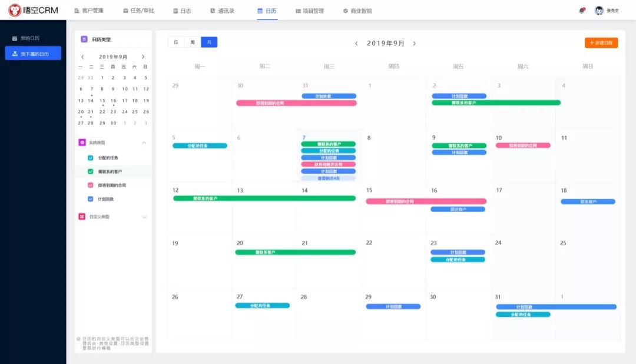
Task: Open the 计划回款 event on August 31
Action: click(329, 96)
